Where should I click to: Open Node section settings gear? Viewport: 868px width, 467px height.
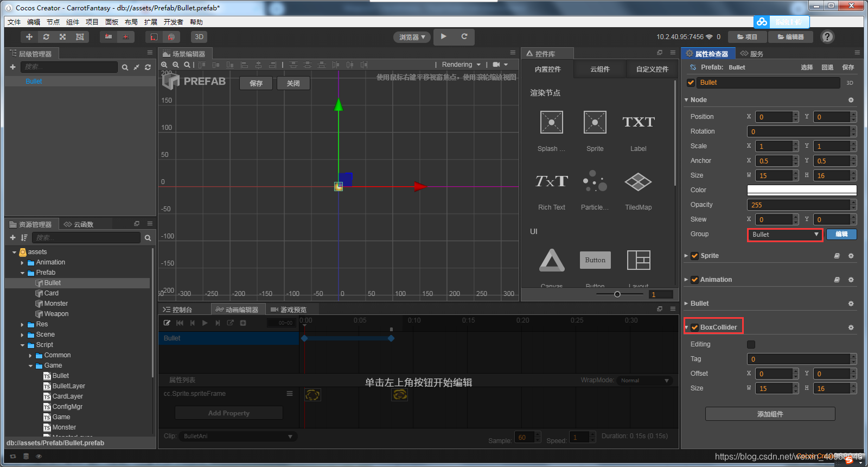pos(851,100)
